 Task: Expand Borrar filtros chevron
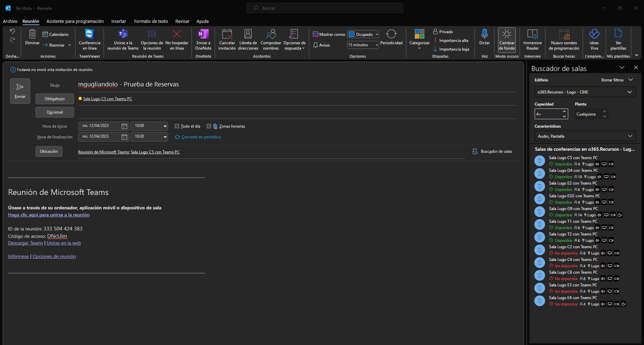click(631, 80)
